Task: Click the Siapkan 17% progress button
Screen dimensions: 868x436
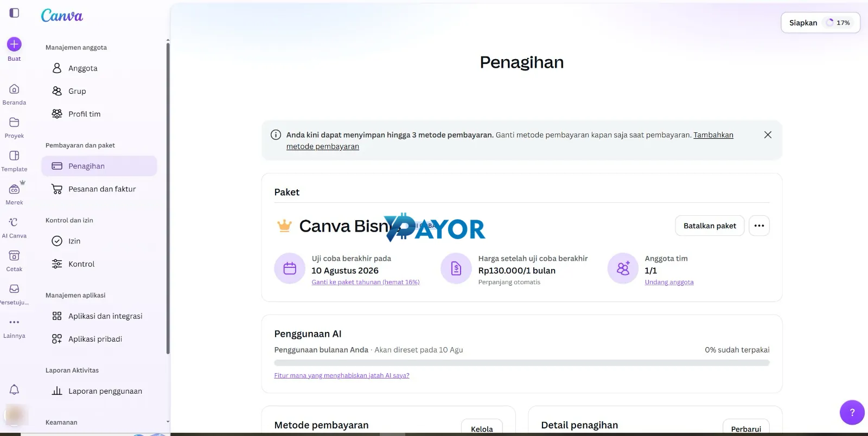Action: coord(820,23)
